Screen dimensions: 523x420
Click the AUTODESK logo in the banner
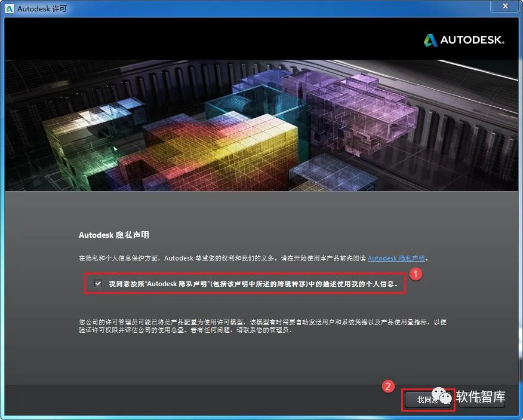pyautogui.click(x=464, y=40)
